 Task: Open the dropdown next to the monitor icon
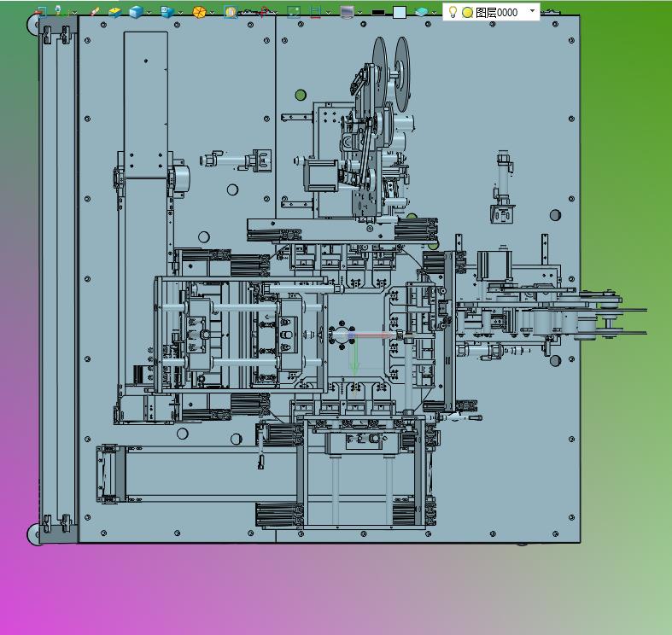[360, 13]
